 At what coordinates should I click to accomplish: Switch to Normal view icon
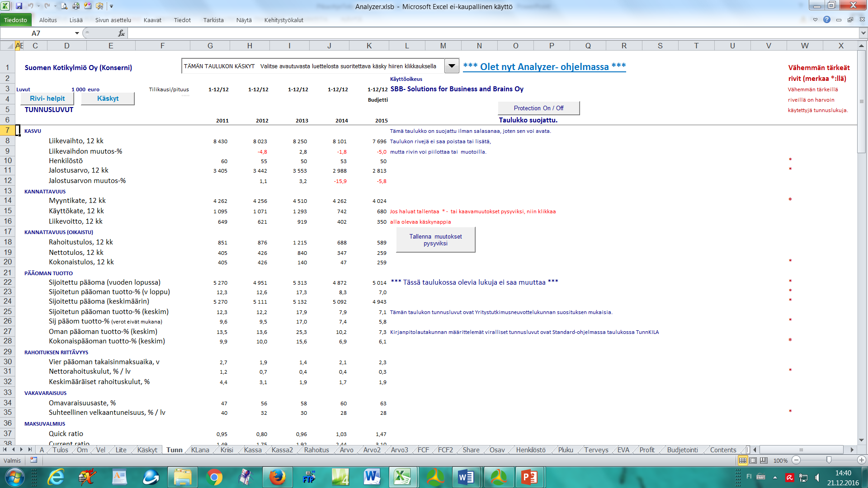pyautogui.click(x=742, y=460)
